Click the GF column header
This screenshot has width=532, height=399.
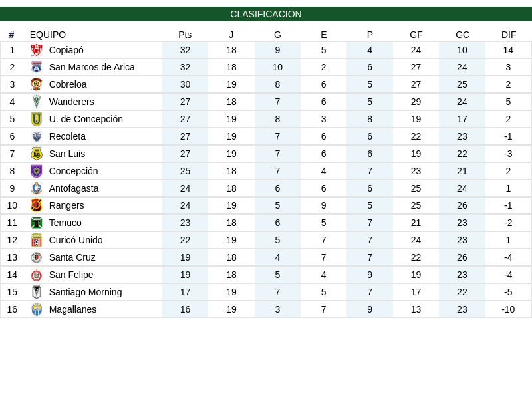(416, 35)
